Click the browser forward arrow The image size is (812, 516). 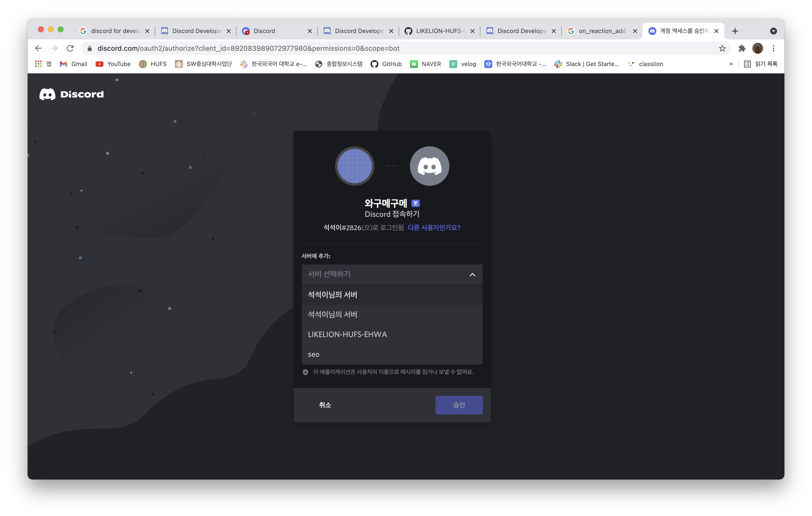pyautogui.click(x=54, y=48)
